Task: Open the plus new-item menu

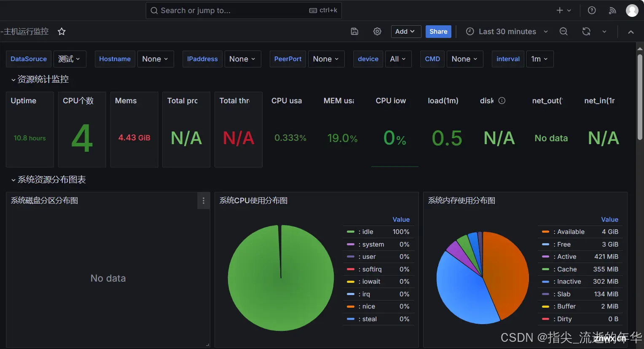Action: tap(563, 11)
